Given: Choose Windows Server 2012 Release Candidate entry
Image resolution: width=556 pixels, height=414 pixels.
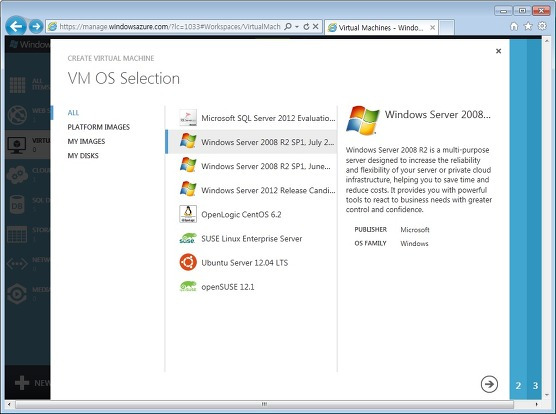Looking at the screenshot, I should (251, 190).
